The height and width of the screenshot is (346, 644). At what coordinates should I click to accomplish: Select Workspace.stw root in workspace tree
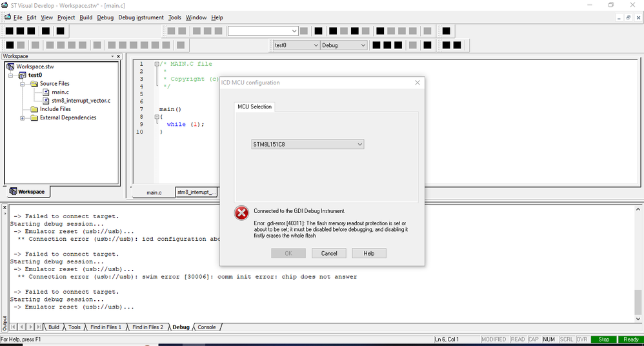35,66
